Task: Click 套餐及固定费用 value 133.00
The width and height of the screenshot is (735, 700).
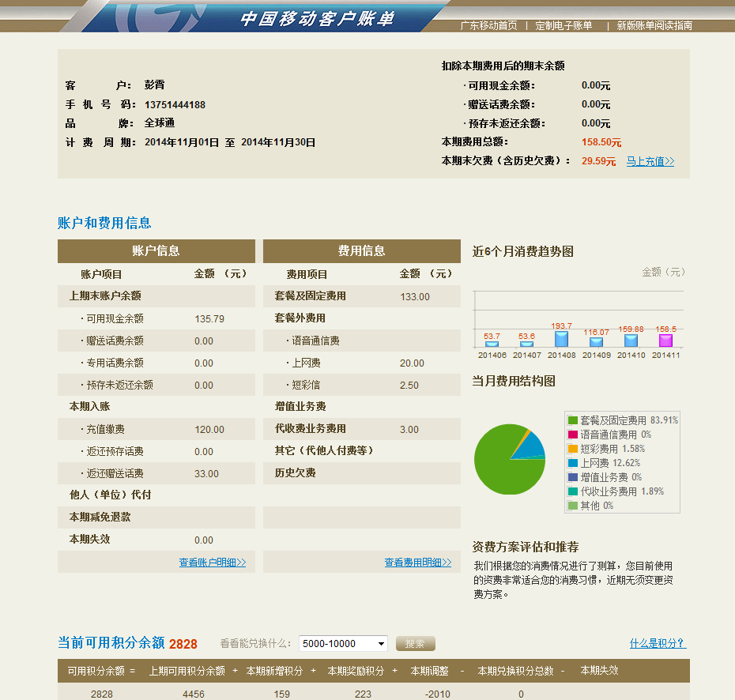Action: [x=415, y=297]
